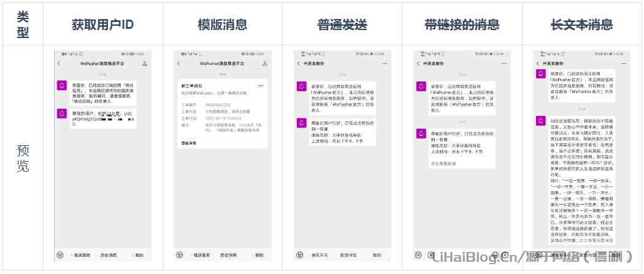Tap bell avatar beside 恭喜你 message, 获取用户ID screen
Viewport: 644px width, 274px height.
pos(62,85)
